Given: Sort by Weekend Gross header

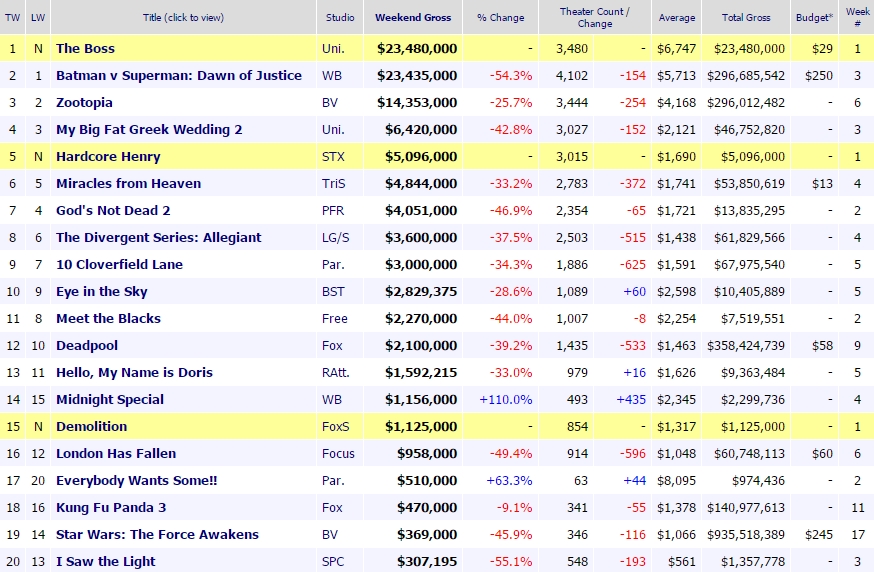Looking at the screenshot, I should pos(413,17).
